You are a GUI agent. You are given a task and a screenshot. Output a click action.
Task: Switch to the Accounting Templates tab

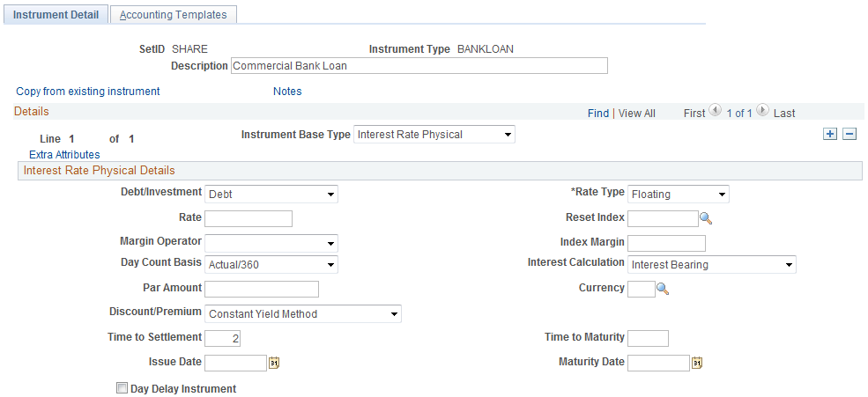[173, 15]
